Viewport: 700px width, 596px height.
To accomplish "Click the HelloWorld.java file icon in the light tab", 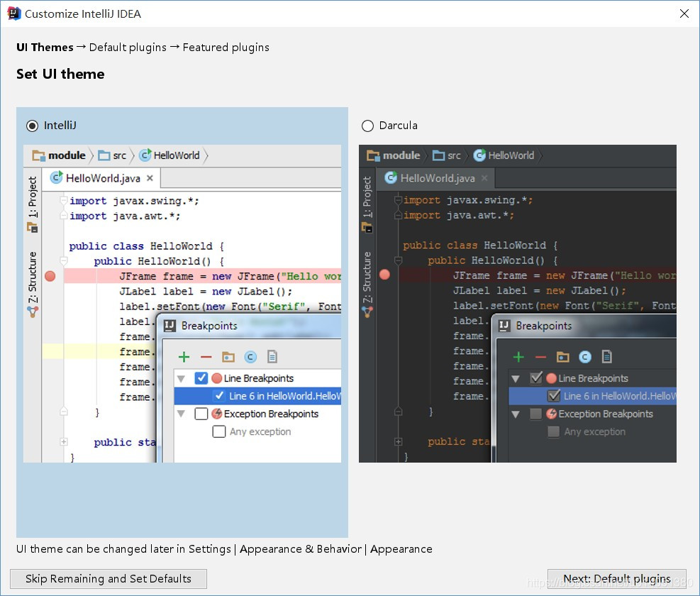I will (x=56, y=178).
